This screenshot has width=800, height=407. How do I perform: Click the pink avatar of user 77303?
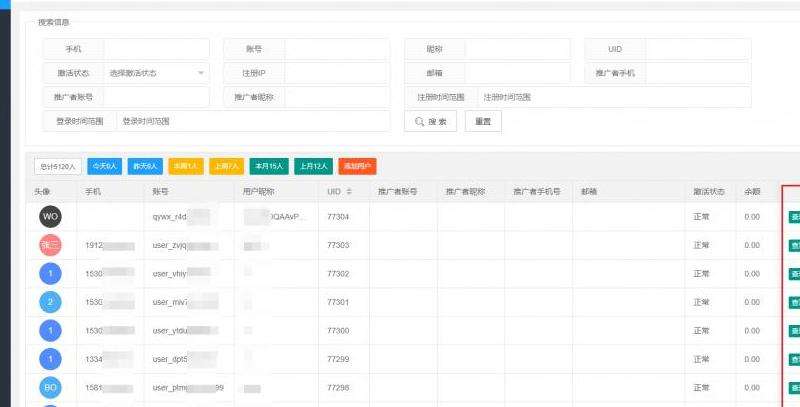(x=50, y=245)
